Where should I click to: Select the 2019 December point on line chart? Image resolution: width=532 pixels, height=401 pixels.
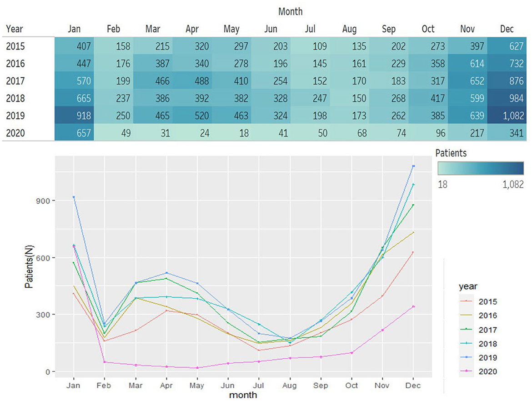pyautogui.click(x=413, y=166)
